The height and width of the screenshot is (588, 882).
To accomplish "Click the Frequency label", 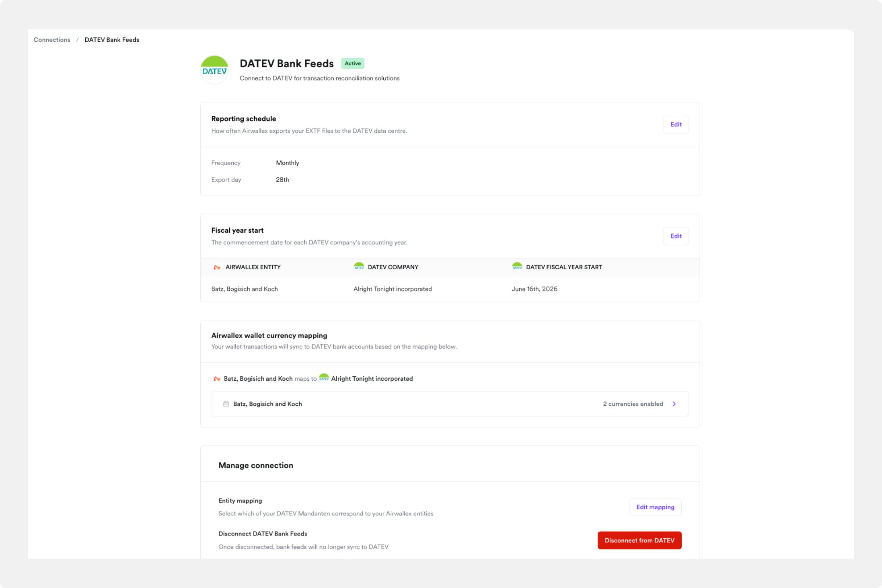I will pyautogui.click(x=226, y=163).
